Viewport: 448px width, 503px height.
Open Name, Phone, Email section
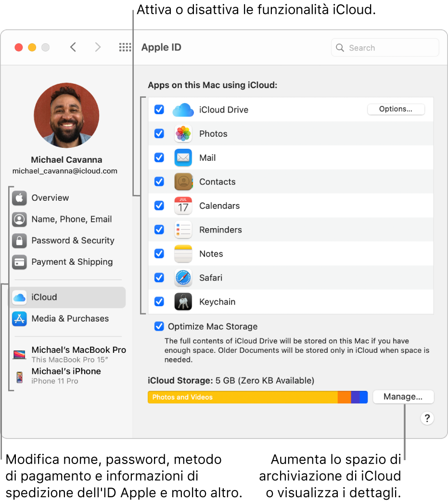tap(68, 219)
